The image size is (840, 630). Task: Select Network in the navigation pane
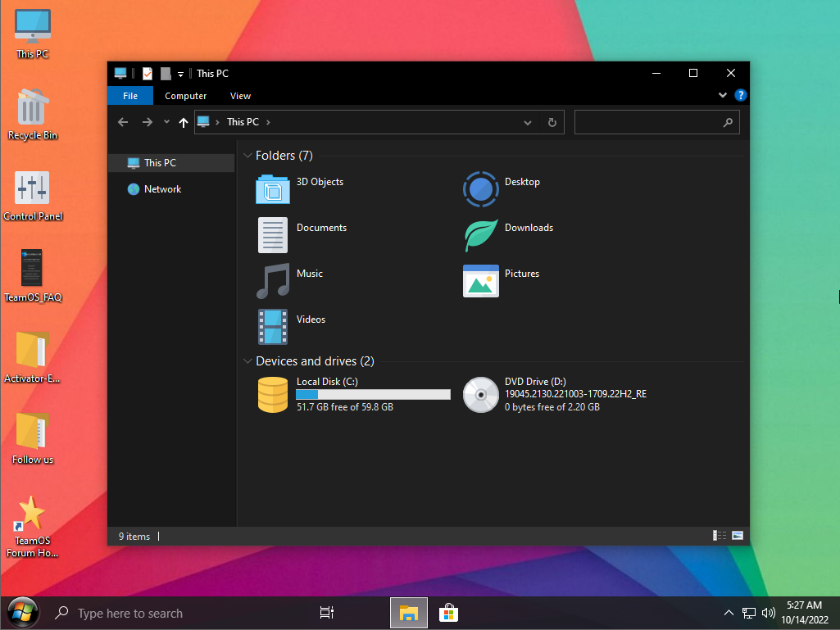[162, 189]
